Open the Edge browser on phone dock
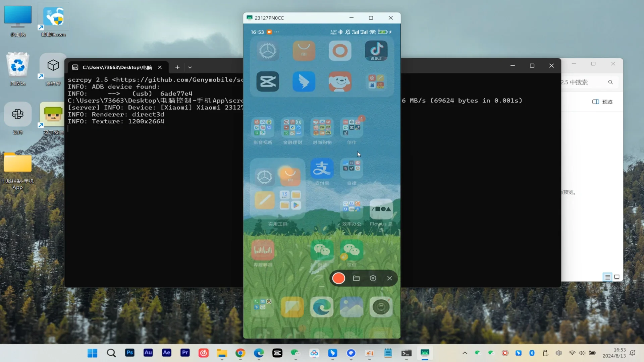 point(322,307)
